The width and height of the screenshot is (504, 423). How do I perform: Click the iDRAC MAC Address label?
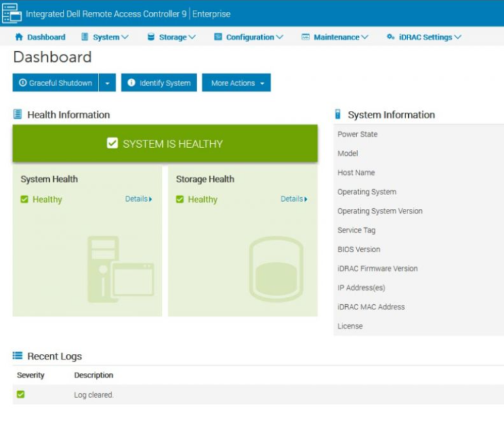[371, 307]
